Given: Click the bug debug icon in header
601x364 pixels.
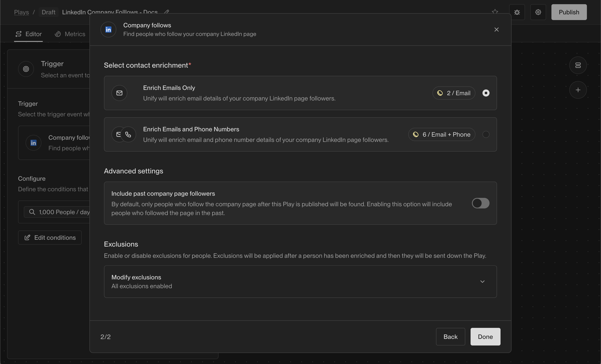Looking at the screenshot, I should point(517,12).
